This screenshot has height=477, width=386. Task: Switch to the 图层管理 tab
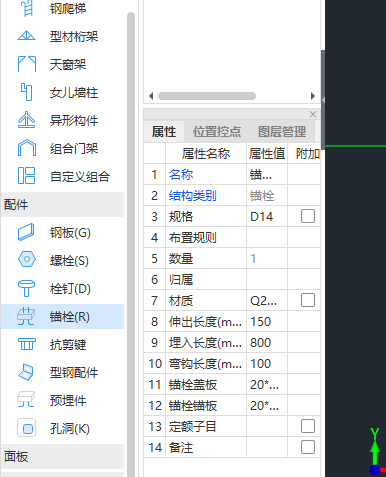coord(282,132)
